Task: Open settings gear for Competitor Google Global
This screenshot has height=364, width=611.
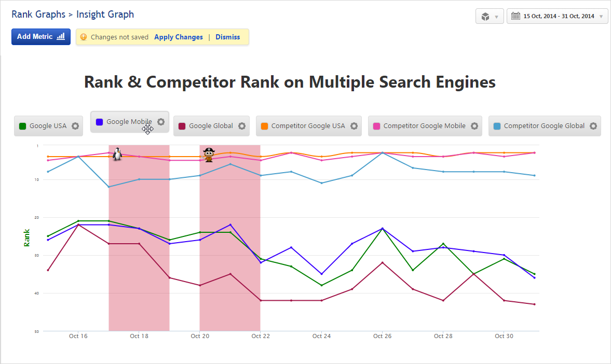Action: [593, 126]
